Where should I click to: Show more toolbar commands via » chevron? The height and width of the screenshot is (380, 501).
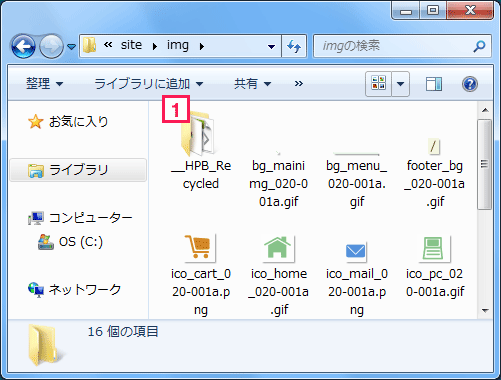pyautogui.click(x=299, y=84)
